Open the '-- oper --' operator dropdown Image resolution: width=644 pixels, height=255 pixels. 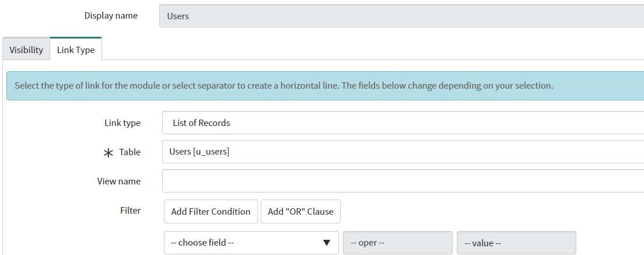pos(398,243)
